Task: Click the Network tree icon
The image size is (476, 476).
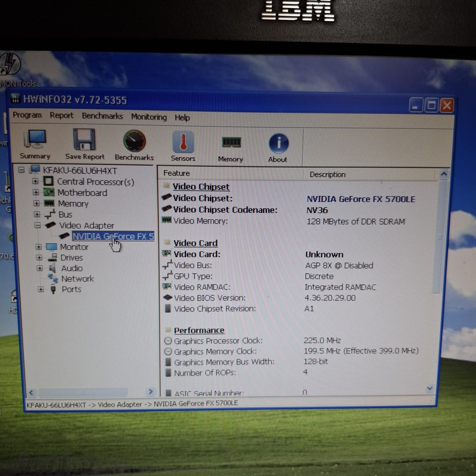Action: pyautogui.click(x=53, y=278)
